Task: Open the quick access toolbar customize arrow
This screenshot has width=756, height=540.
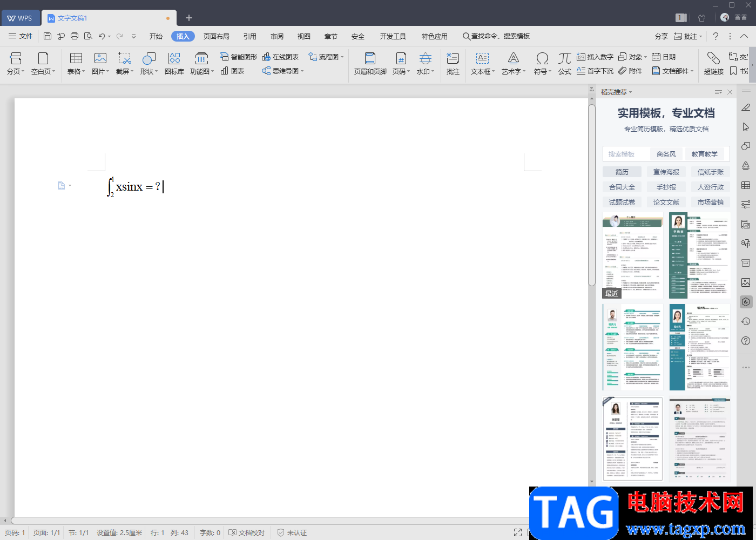Action: pos(133,36)
